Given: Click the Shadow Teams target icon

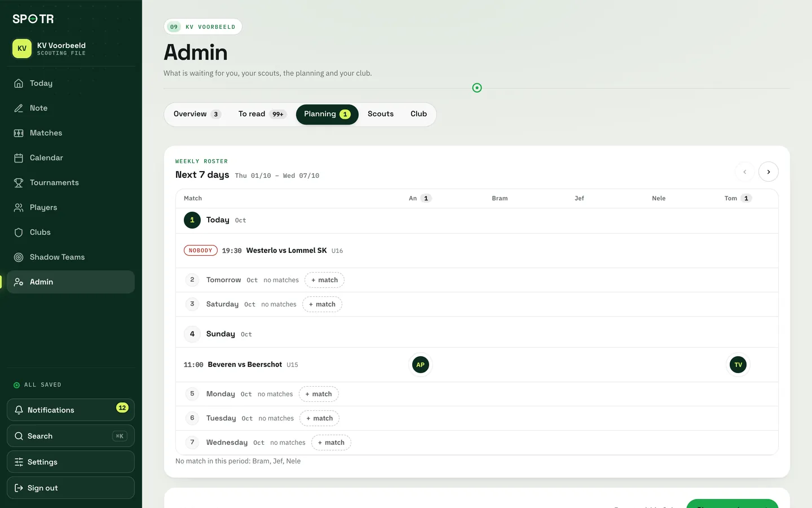Looking at the screenshot, I should (19, 257).
